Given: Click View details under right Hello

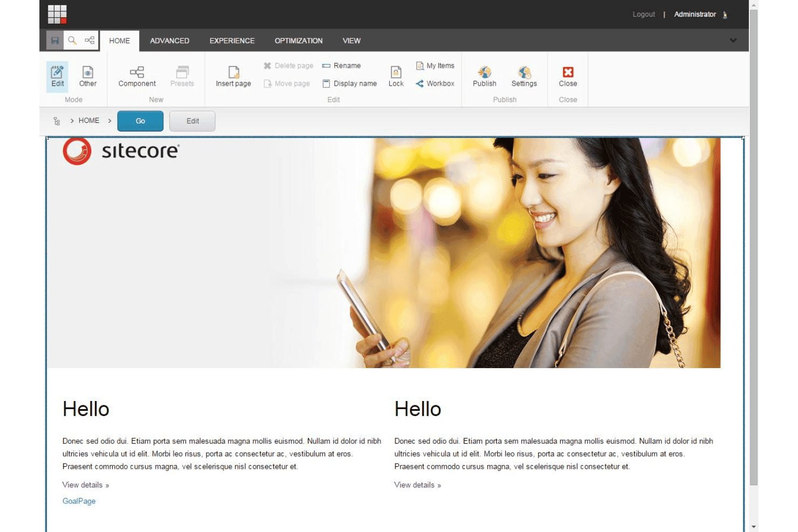Looking at the screenshot, I should (418, 485).
